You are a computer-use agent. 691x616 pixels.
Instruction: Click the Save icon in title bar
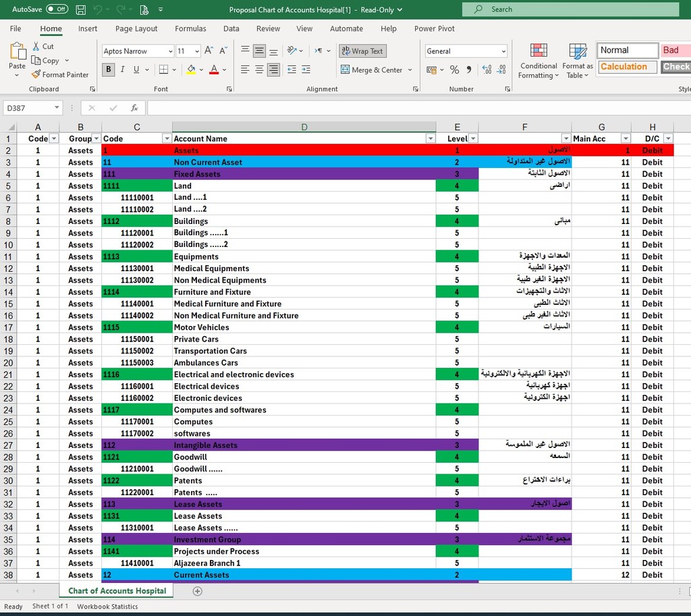tap(81, 9)
